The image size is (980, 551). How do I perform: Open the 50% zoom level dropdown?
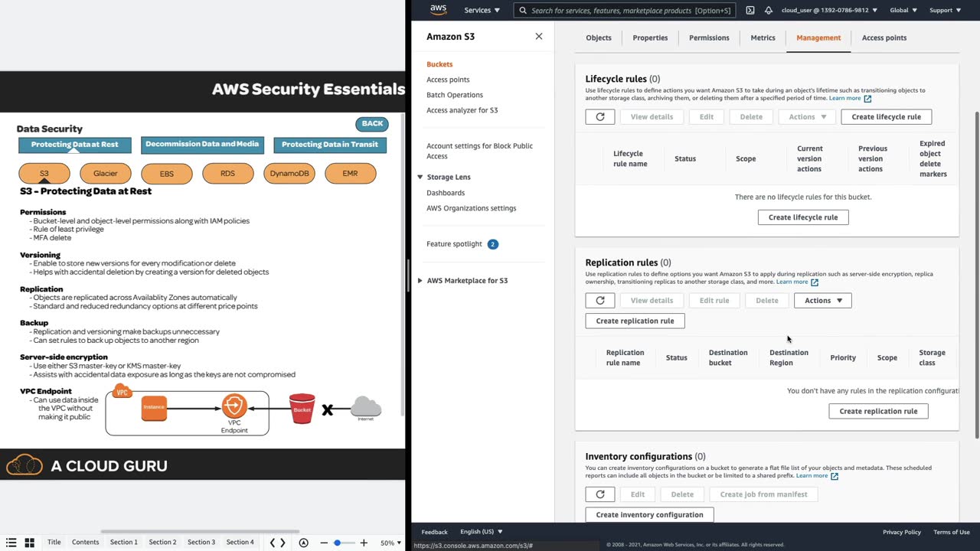pyautogui.click(x=391, y=543)
